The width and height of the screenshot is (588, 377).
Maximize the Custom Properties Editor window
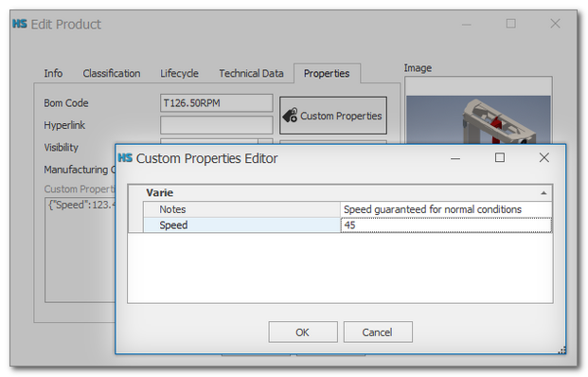coord(500,157)
